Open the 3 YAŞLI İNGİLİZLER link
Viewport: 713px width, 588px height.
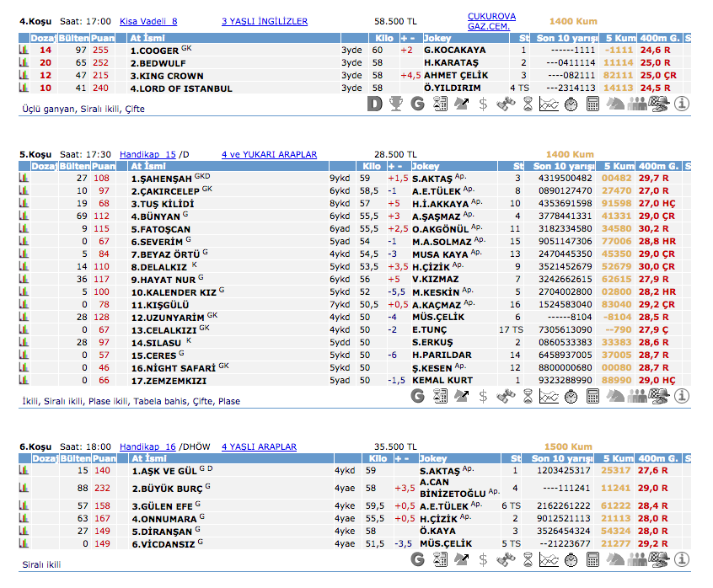265,22
